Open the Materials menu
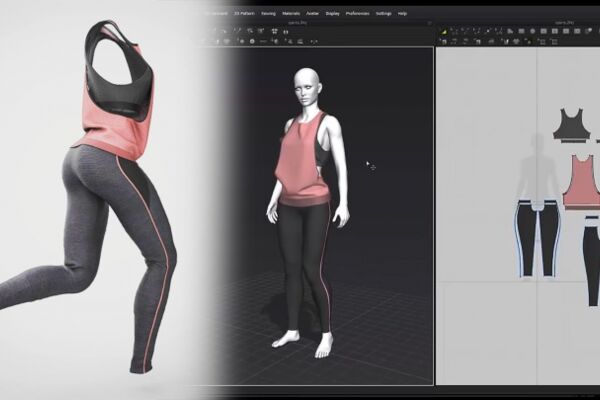 (x=291, y=13)
